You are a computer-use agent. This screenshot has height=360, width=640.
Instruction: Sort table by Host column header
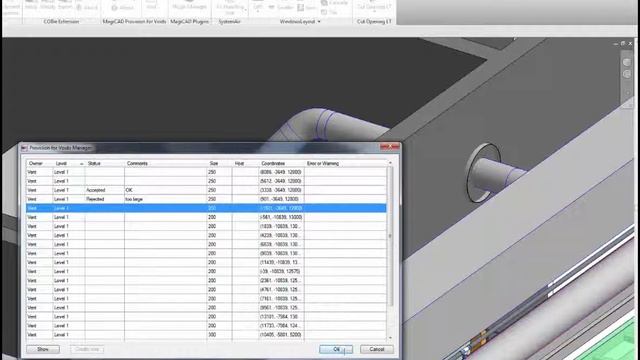click(x=245, y=163)
